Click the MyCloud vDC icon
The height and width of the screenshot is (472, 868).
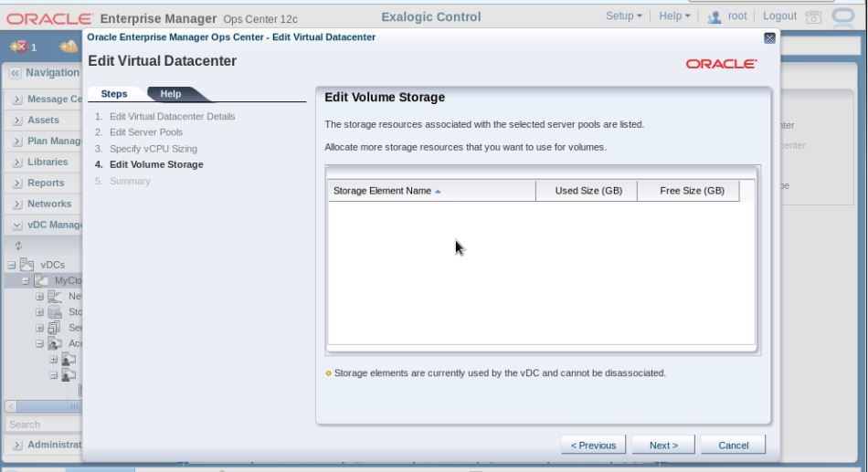point(41,280)
